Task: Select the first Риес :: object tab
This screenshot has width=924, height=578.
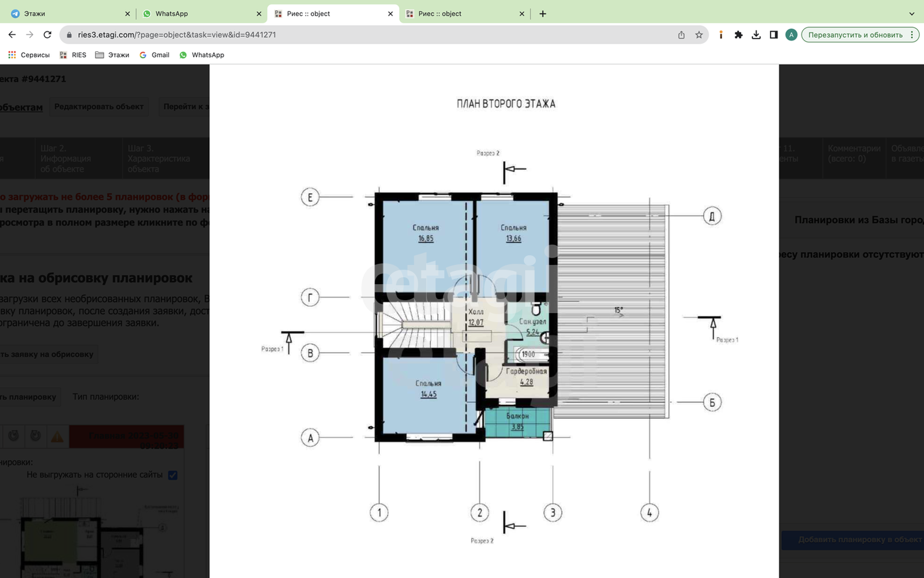Action: [x=333, y=13]
